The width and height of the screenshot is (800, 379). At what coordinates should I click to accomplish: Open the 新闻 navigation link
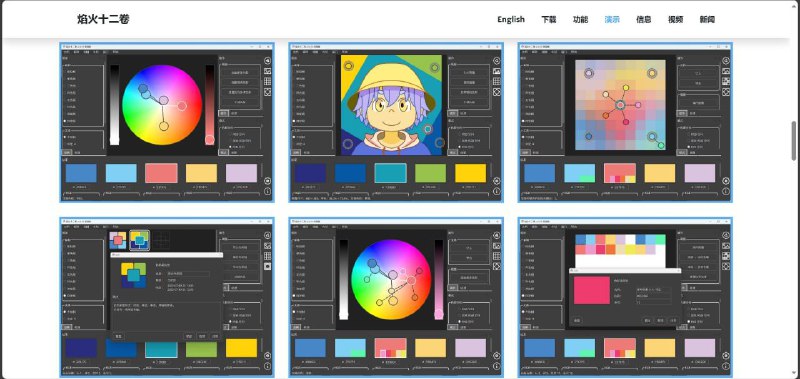pyautogui.click(x=707, y=19)
